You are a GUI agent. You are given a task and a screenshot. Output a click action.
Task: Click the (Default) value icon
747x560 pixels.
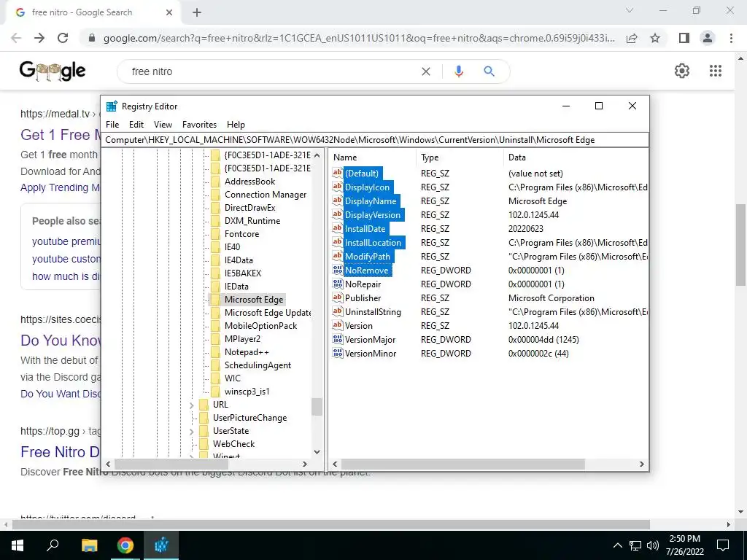click(x=337, y=173)
